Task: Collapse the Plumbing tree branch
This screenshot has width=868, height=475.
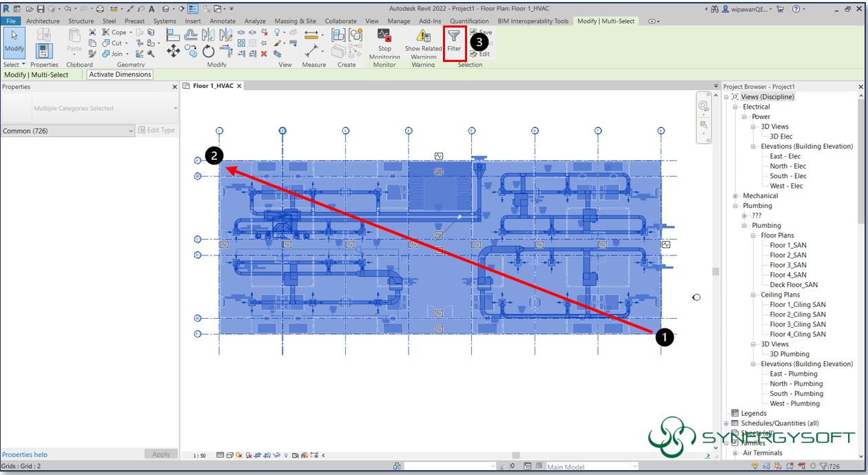Action: tap(734, 205)
